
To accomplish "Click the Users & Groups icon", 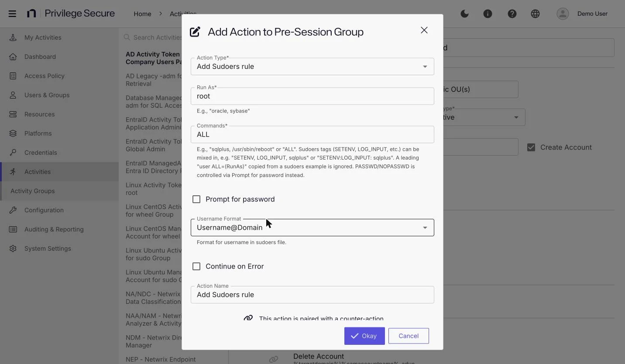I will pyautogui.click(x=13, y=95).
